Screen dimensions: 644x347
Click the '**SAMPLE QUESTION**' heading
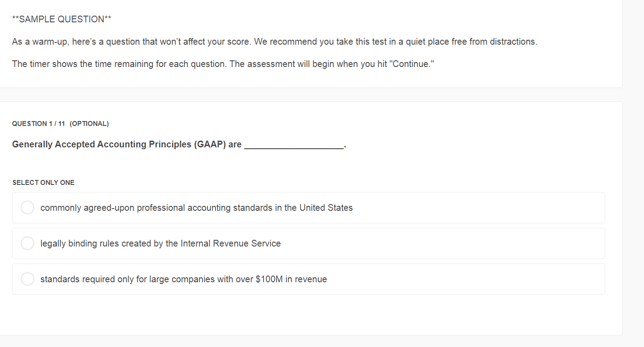pos(61,19)
